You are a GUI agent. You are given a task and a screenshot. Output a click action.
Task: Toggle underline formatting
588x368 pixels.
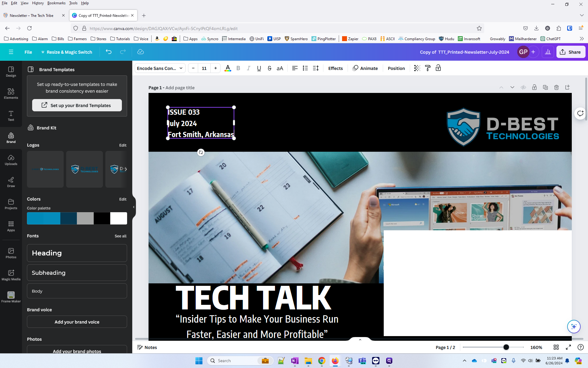pos(259,68)
